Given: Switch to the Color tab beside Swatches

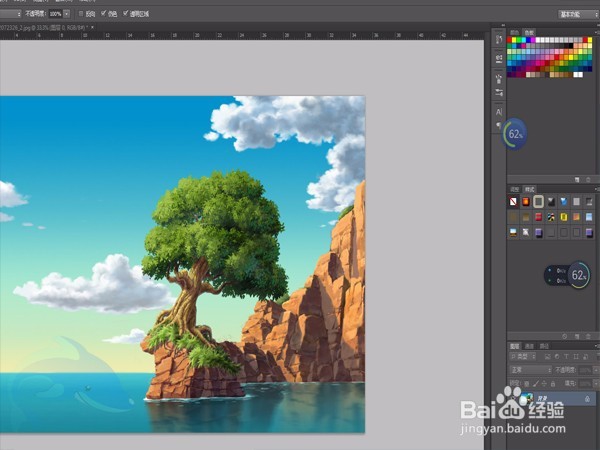Looking at the screenshot, I should (515, 33).
